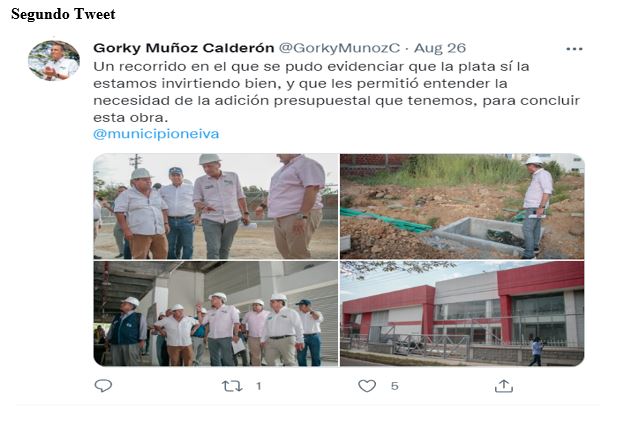
Task: Open the @municipioneiva mention link
Action: point(156,134)
